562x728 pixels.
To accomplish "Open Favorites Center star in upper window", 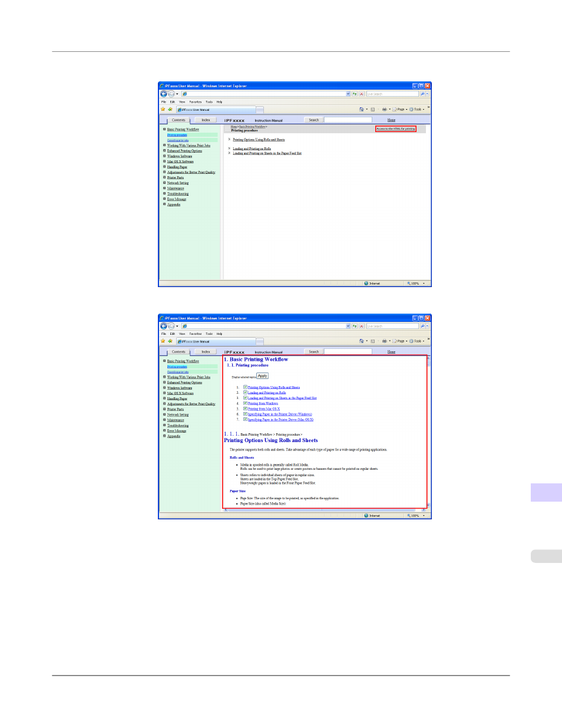I will pos(163,109).
